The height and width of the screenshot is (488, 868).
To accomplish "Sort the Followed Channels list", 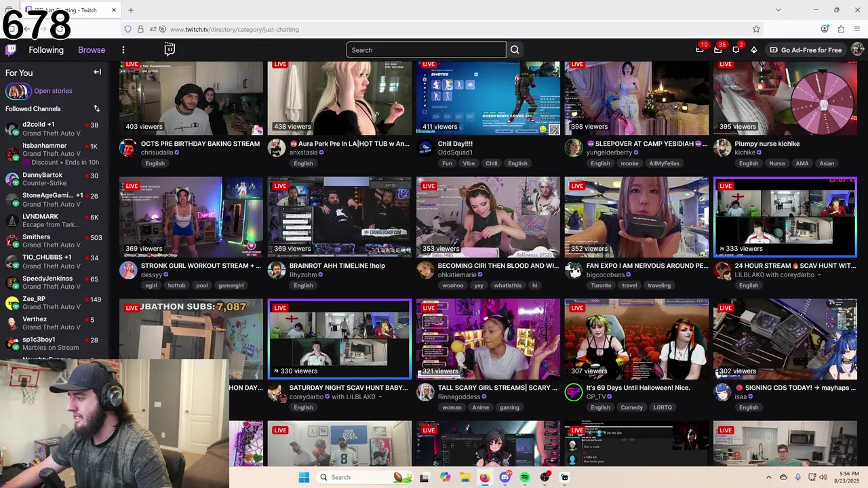I will (96, 108).
